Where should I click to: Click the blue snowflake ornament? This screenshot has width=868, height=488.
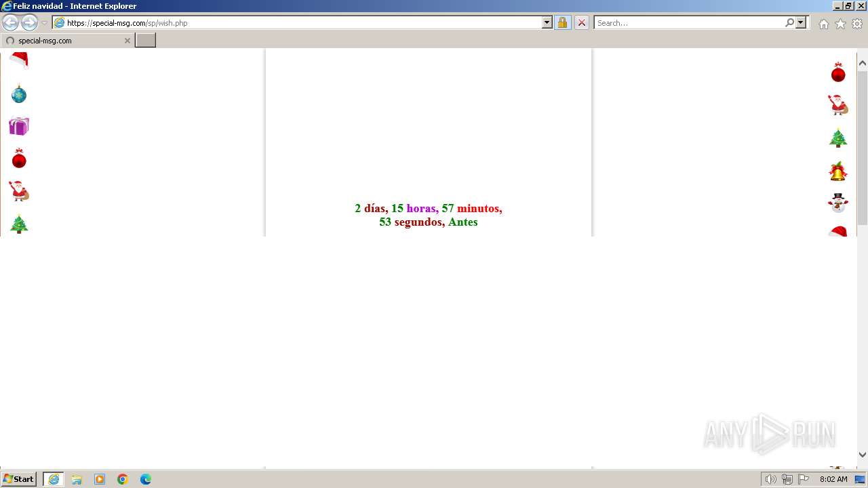(x=19, y=94)
